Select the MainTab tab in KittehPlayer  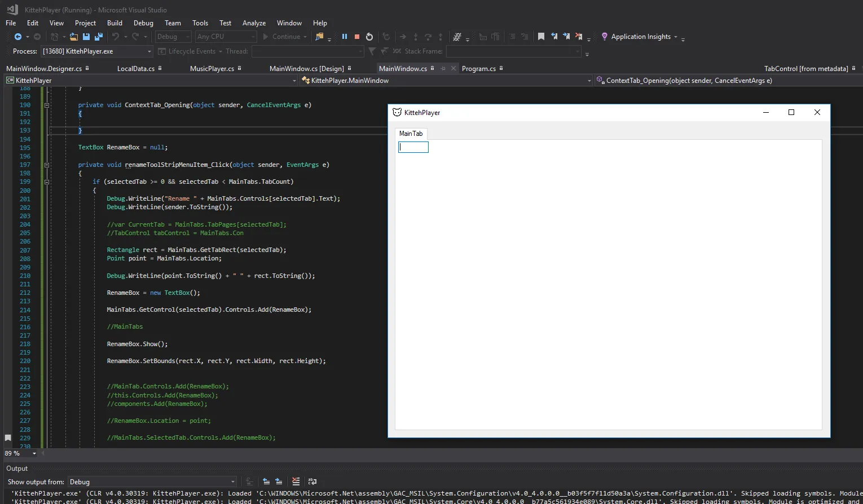tap(411, 134)
